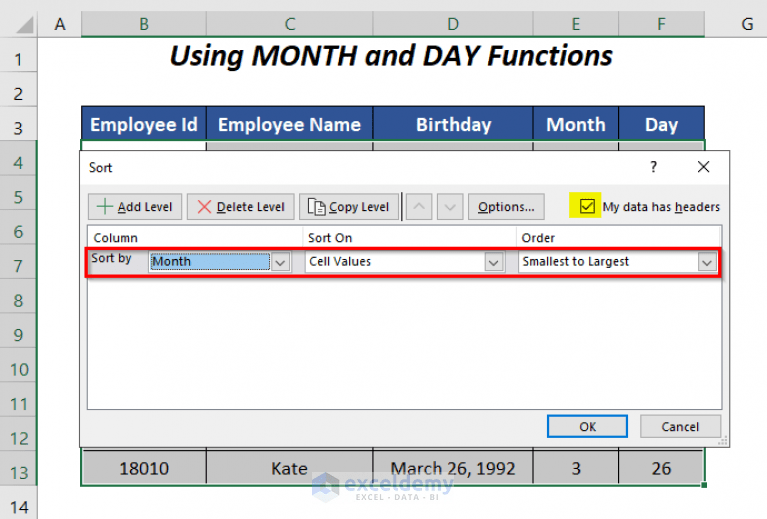Image resolution: width=767 pixels, height=519 pixels.
Task: Move sort level down with arrow
Action: coord(450,207)
